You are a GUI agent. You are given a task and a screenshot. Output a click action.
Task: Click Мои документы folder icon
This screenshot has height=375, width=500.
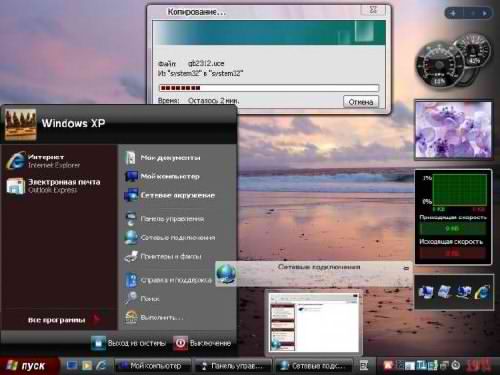[130, 158]
